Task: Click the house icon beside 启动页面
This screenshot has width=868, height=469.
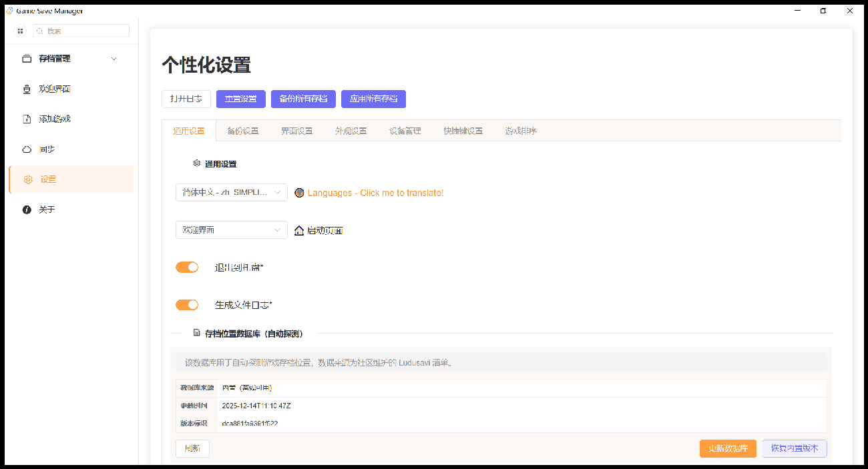Action: (x=299, y=230)
